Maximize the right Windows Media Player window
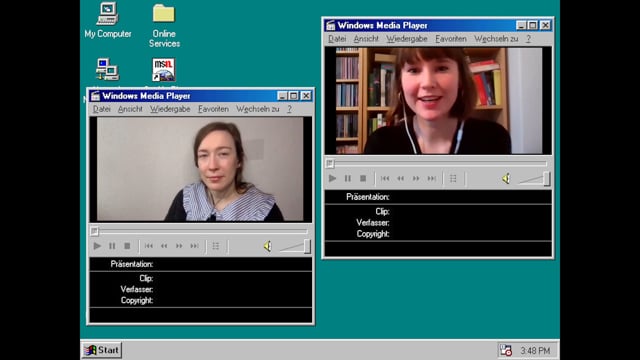Image resolution: width=640 pixels, height=360 pixels. coord(533,25)
